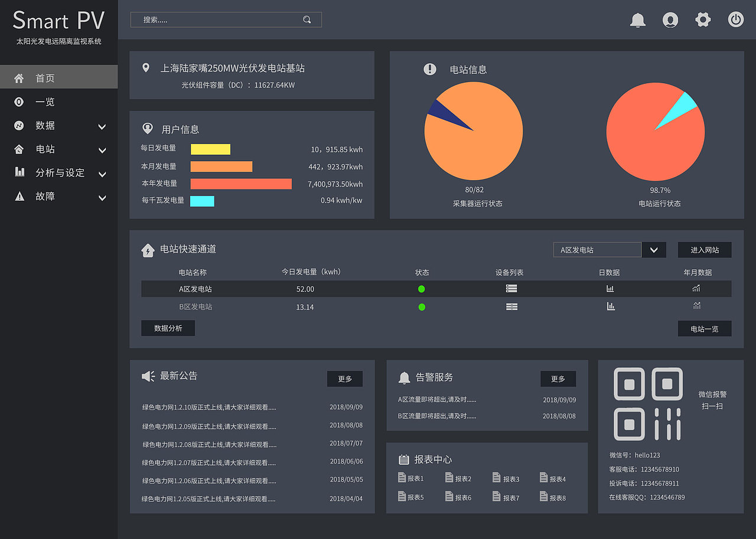Select 首页 in the sidebar

tap(58, 77)
